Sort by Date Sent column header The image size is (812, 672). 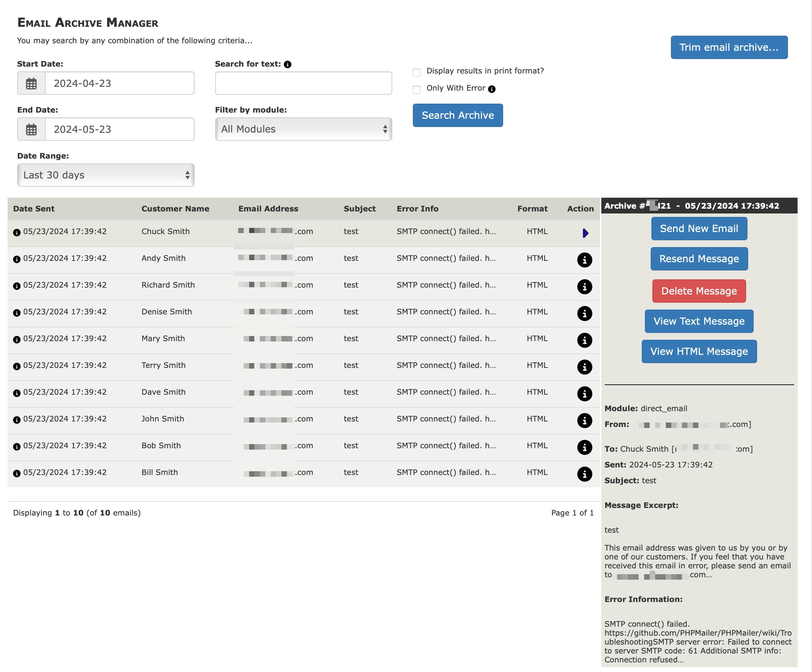point(34,209)
